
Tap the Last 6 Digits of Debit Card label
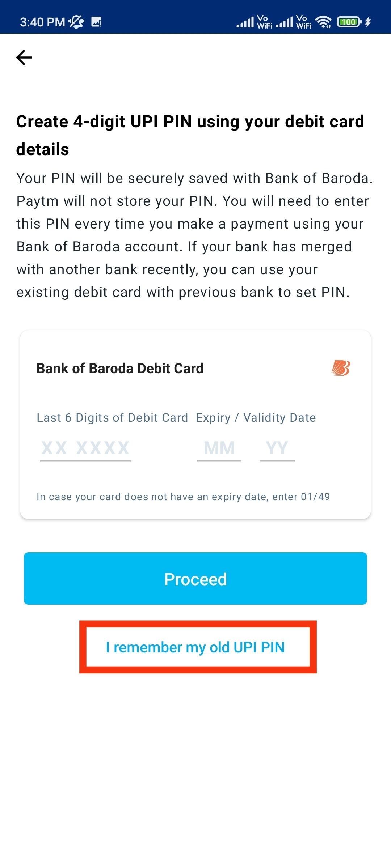112,418
